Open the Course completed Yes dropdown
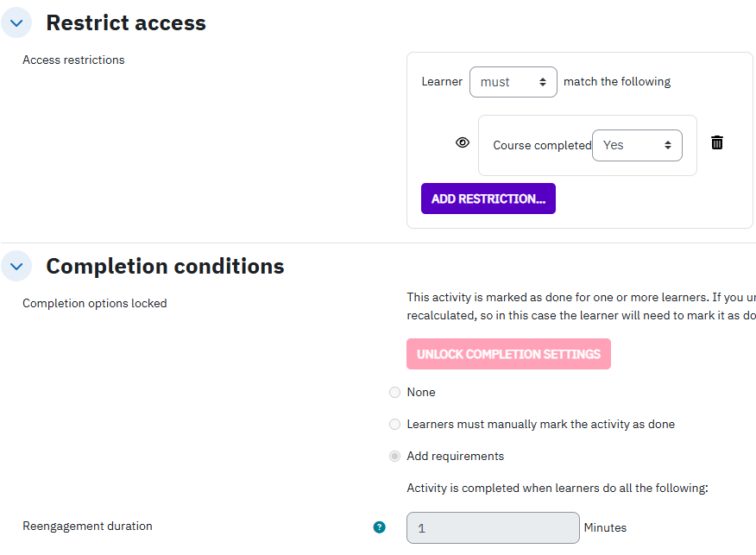Viewport: 756px width, 555px height. click(x=637, y=145)
